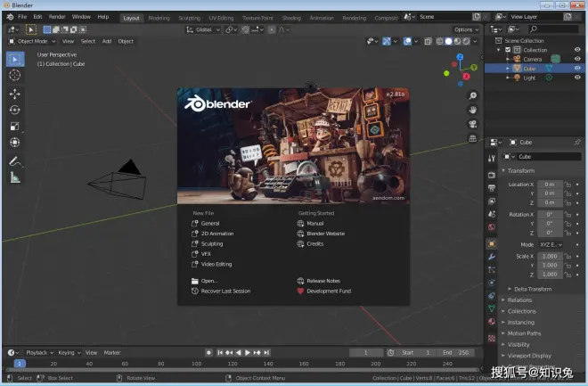The image size is (588, 386).
Task: Toggle the auto keying record button
Action: pyautogui.click(x=208, y=353)
